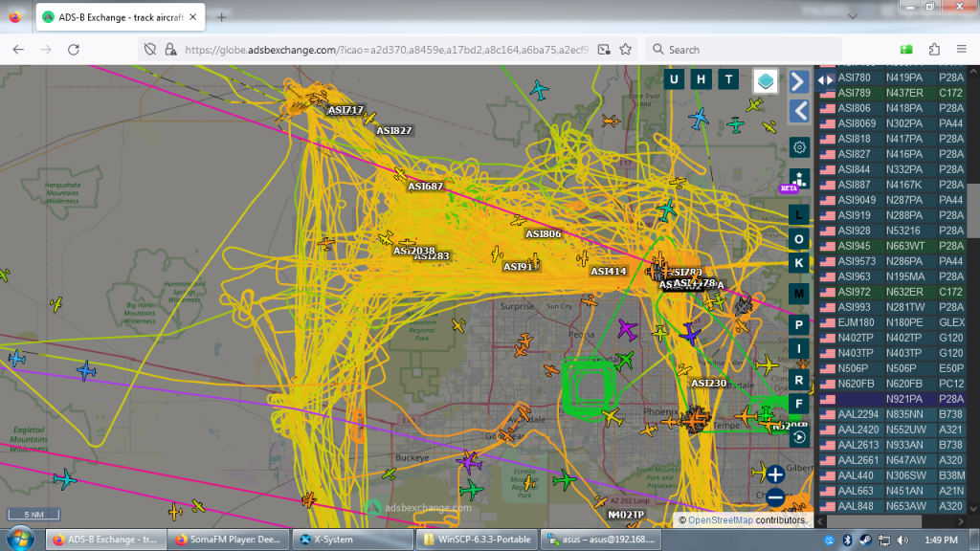This screenshot has height=551, width=980.
Task: Select aircraft labeled ASI230 on map
Action: (708, 383)
